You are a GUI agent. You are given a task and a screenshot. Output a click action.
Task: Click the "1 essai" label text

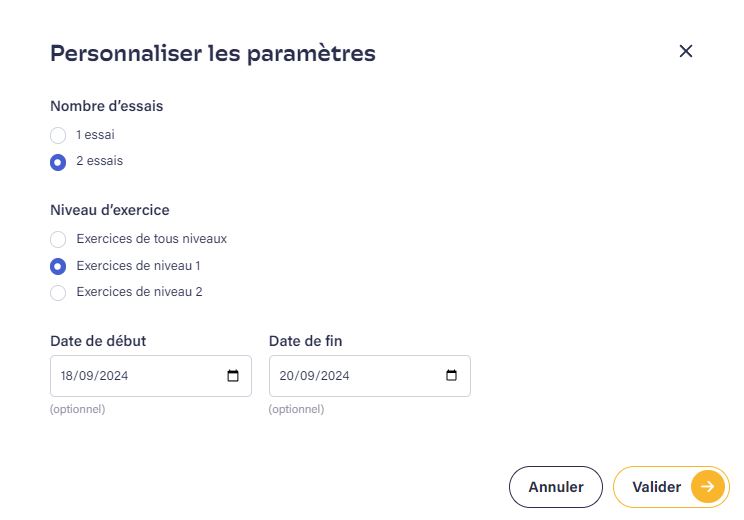click(x=97, y=134)
